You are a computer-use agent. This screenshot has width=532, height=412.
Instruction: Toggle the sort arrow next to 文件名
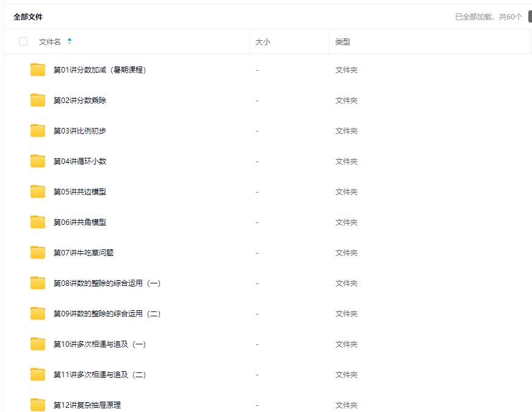[70, 42]
